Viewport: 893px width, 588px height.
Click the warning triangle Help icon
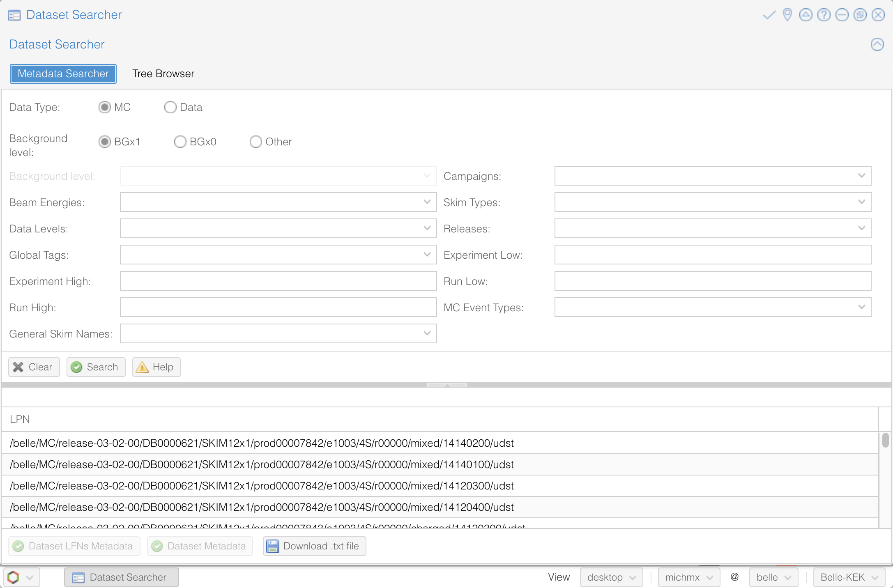pos(142,367)
